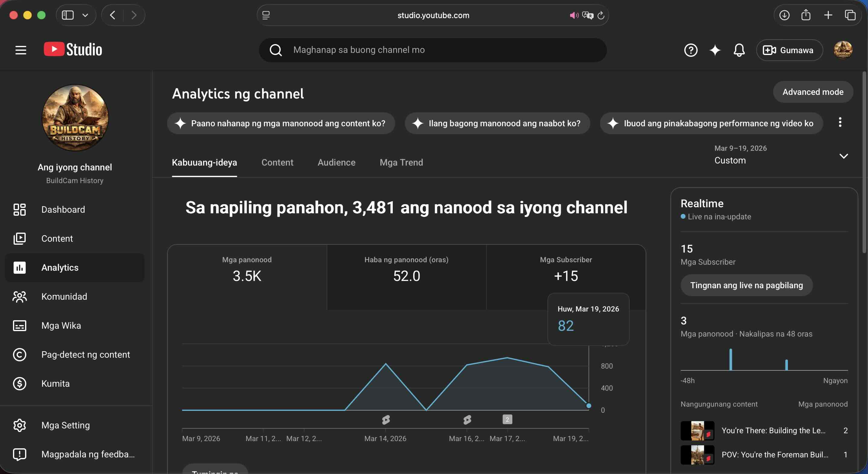The width and height of the screenshot is (868, 474).
Task: Open the account avatar menu
Action: pos(843,50)
